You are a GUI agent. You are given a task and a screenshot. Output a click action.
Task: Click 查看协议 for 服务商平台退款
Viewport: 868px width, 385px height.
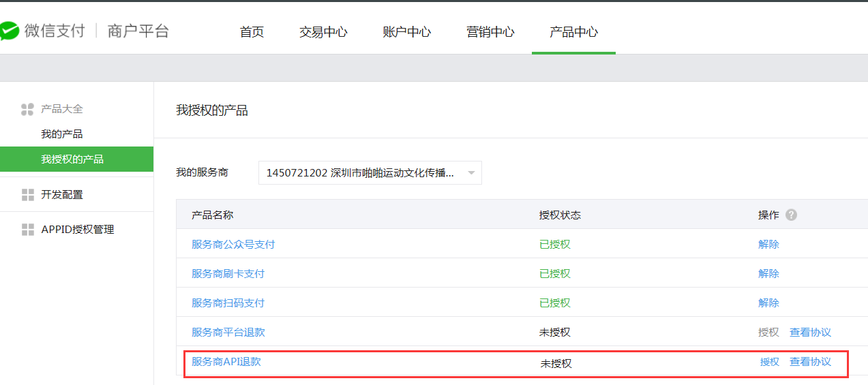[x=810, y=332]
